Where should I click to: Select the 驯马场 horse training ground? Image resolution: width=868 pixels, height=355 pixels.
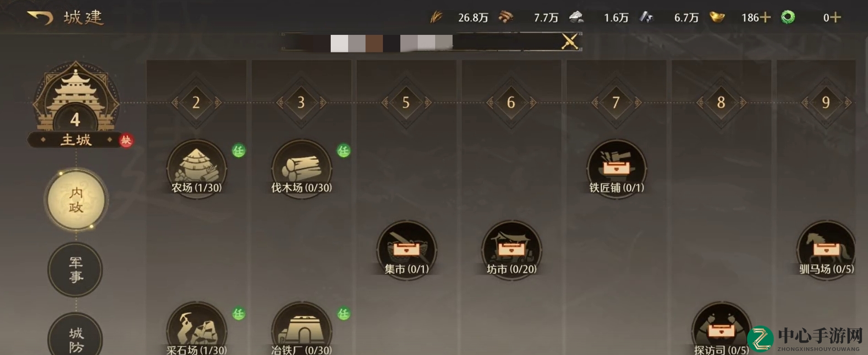click(x=826, y=250)
